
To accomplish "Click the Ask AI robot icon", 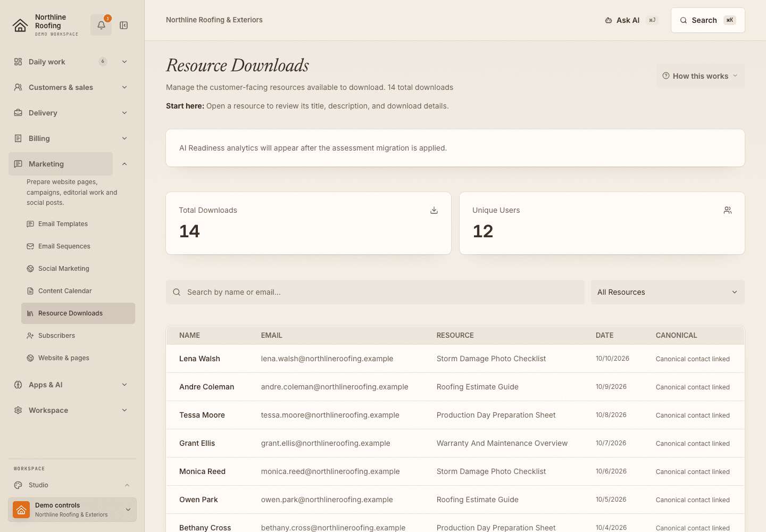I will pyautogui.click(x=609, y=20).
